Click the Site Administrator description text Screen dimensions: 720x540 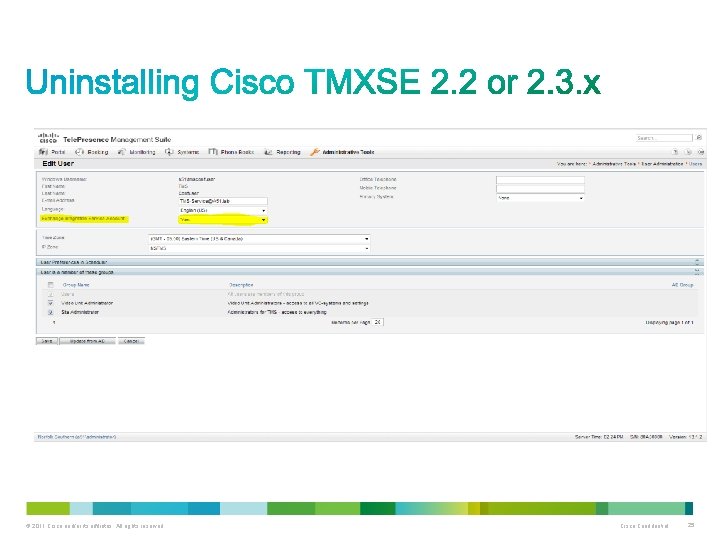[x=277, y=312]
